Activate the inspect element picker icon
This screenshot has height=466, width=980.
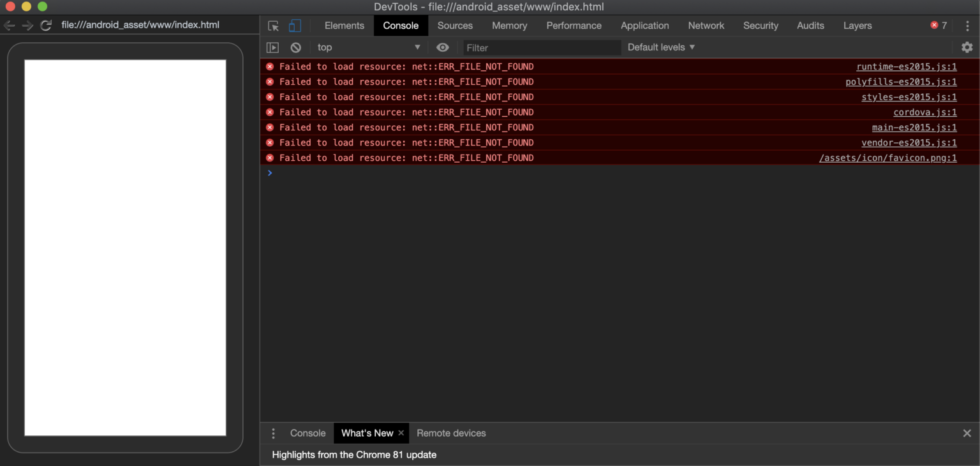tap(273, 26)
